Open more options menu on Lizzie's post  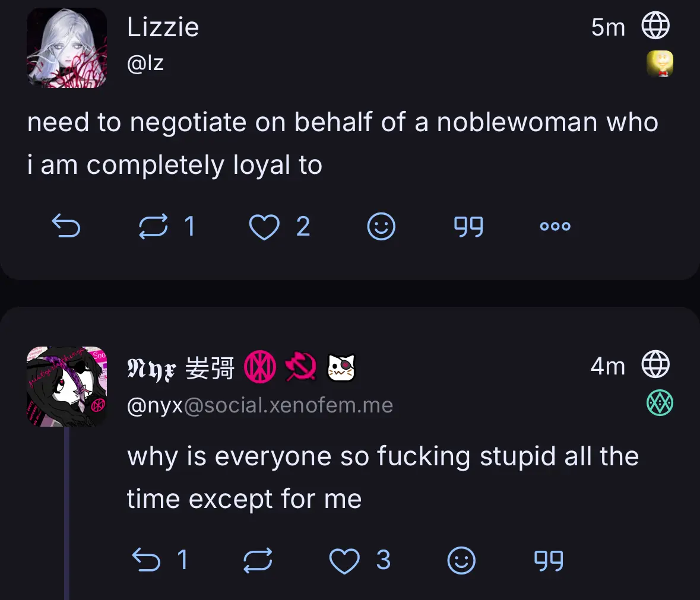(555, 226)
